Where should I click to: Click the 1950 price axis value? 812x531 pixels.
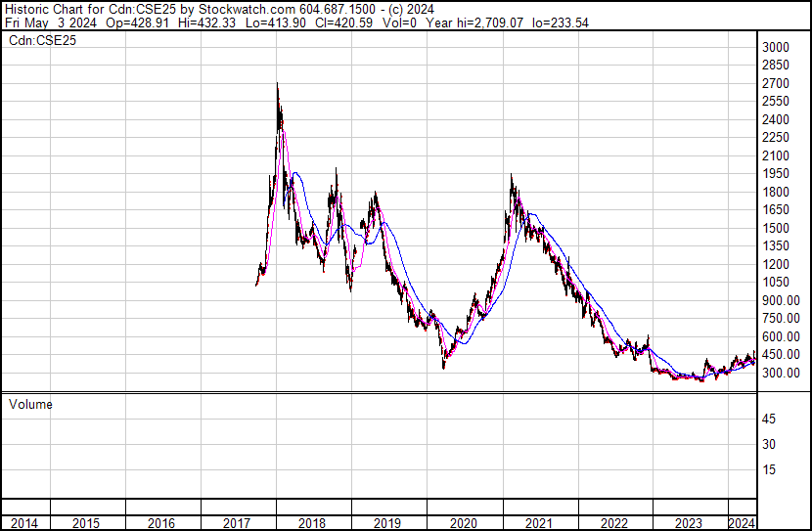[x=776, y=174]
